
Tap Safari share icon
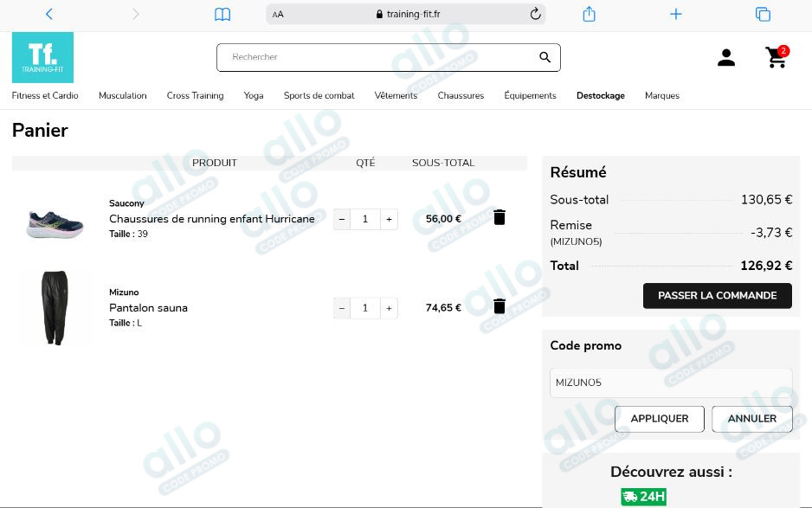[589, 14]
